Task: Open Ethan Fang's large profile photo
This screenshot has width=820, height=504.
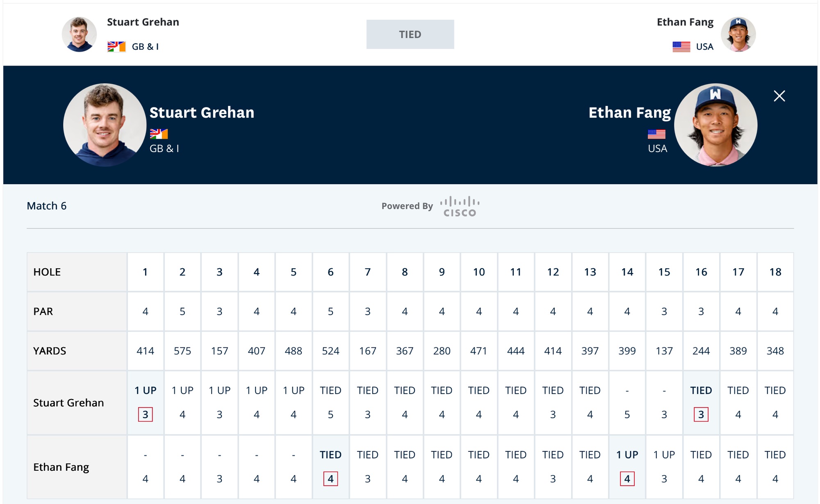Action: 715,125
